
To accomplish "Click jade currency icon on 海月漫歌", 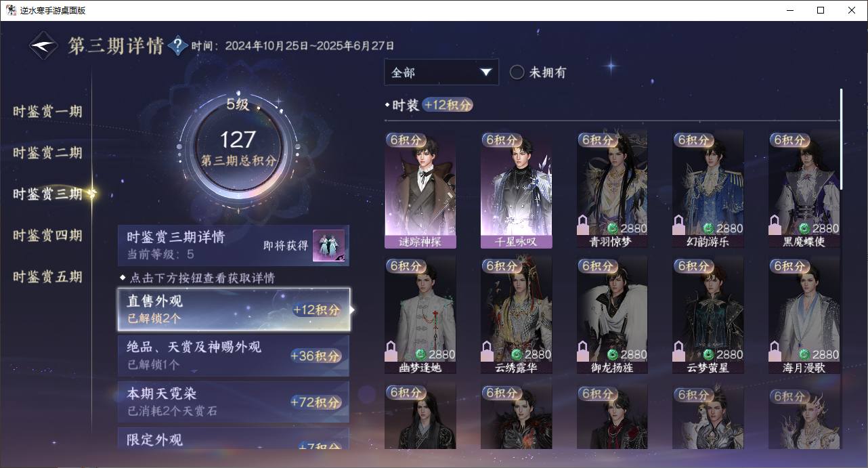I will pos(804,354).
